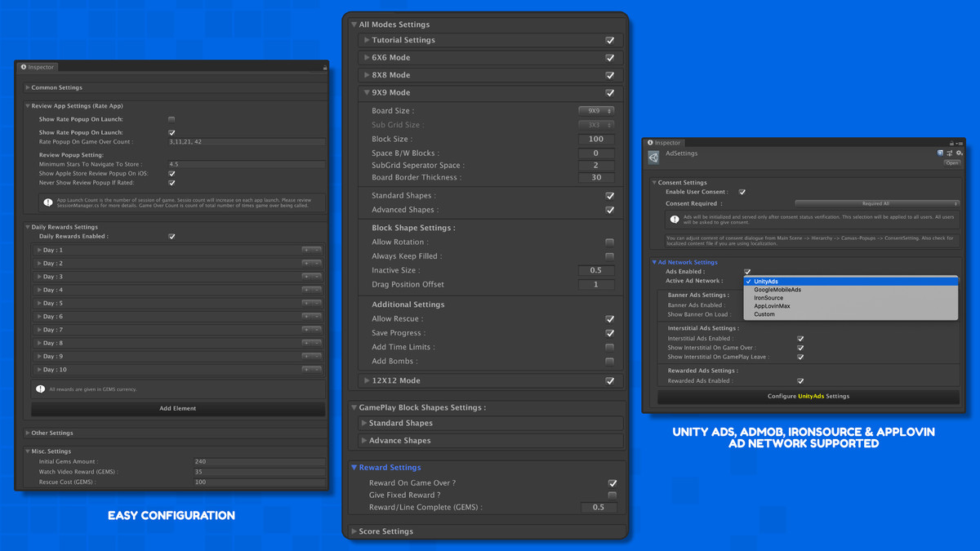Enable the Give Fixed Reward checkbox
This screenshot has height=551, width=980.
612,495
